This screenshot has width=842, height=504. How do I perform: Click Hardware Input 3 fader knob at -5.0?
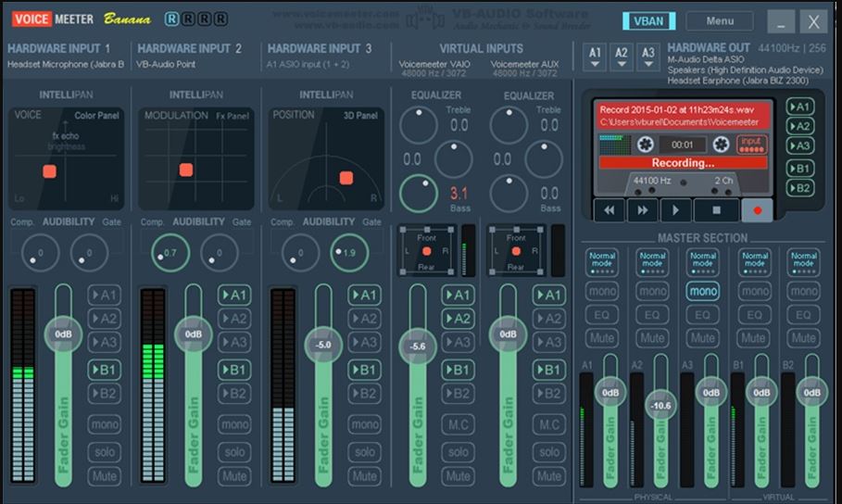(x=322, y=345)
